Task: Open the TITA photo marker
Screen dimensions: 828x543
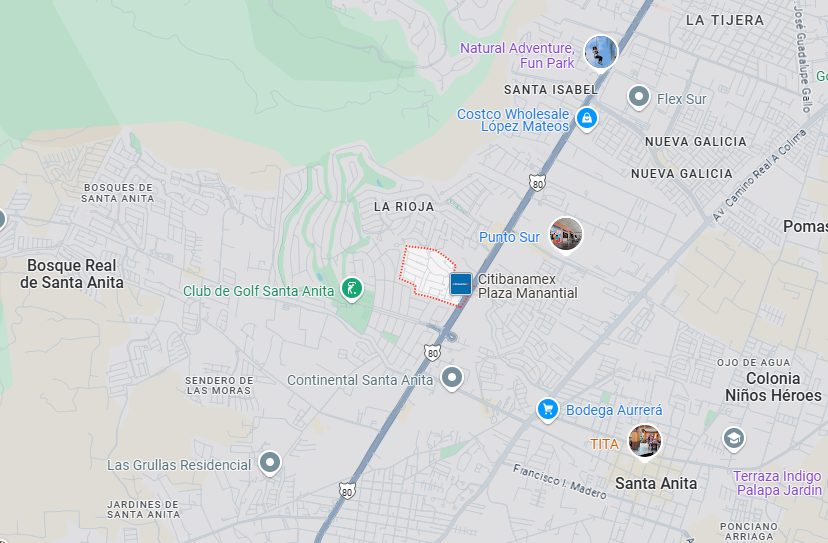Action: [x=644, y=442]
